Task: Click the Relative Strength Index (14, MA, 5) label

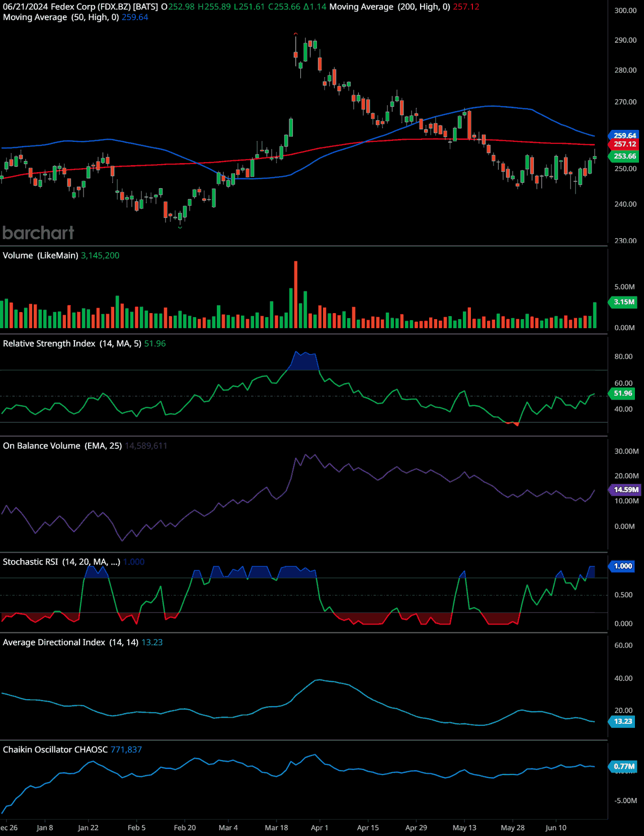Action: pos(72,344)
